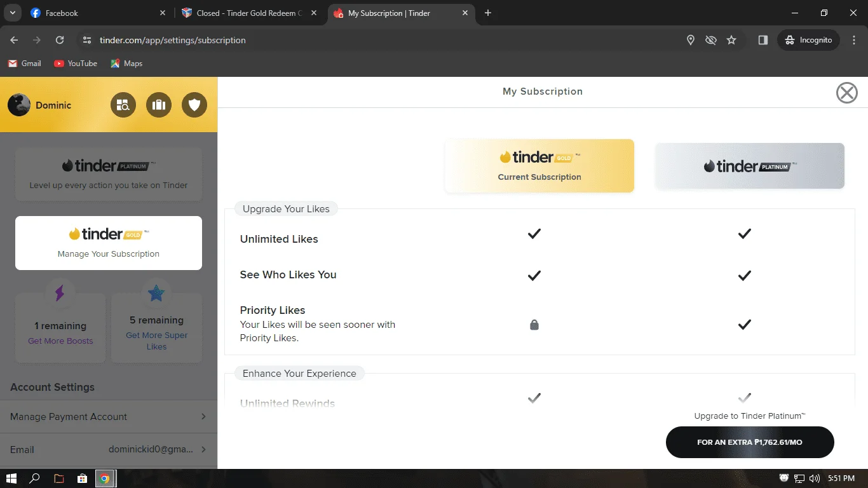Click the 5:51 PM system clock
The width and height of the screenshot is (868, 488).
[x=841, y=478]
